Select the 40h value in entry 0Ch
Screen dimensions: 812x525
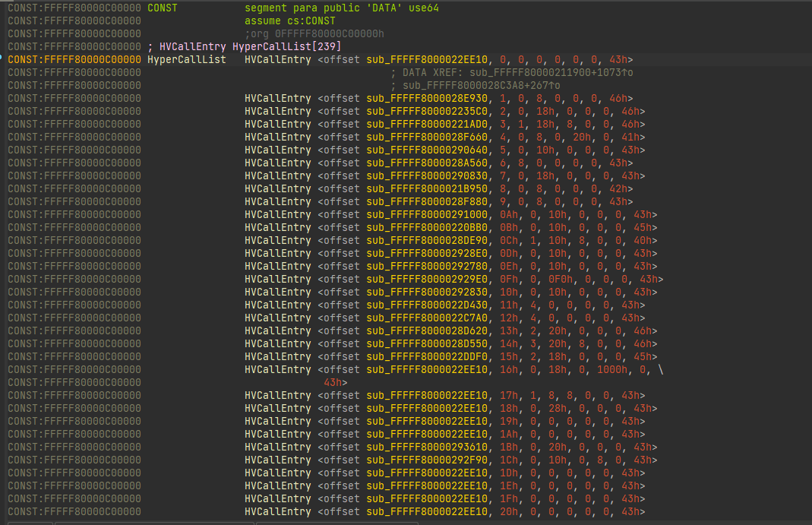[x=642, y=240]
